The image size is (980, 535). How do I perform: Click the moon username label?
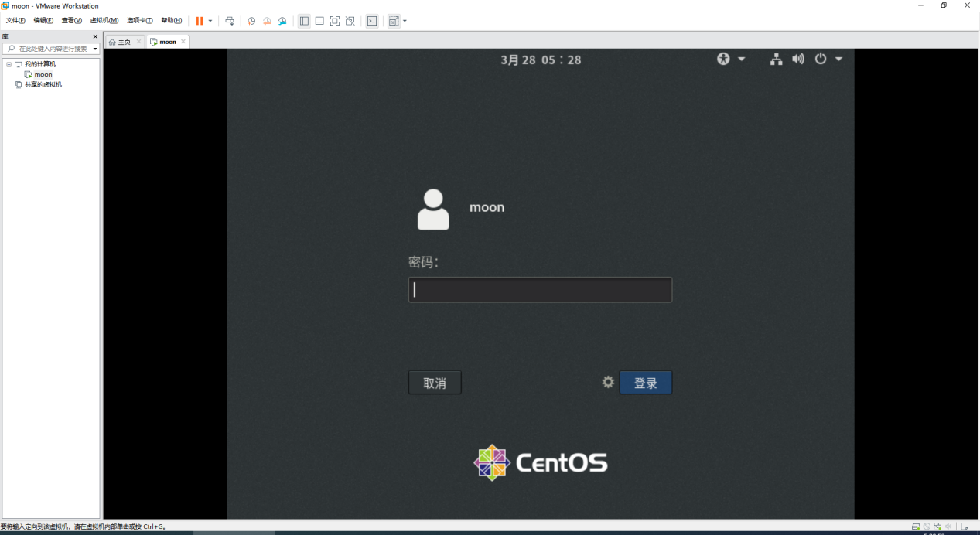click(487, 207)
